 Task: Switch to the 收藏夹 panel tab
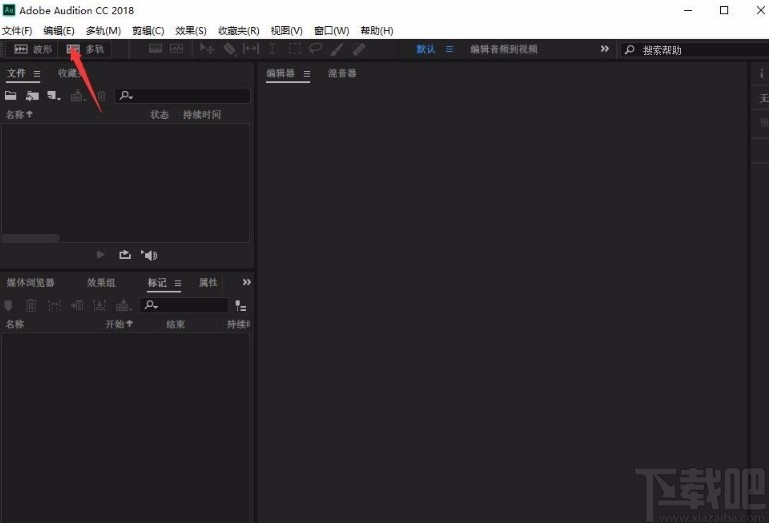(69, 74)
